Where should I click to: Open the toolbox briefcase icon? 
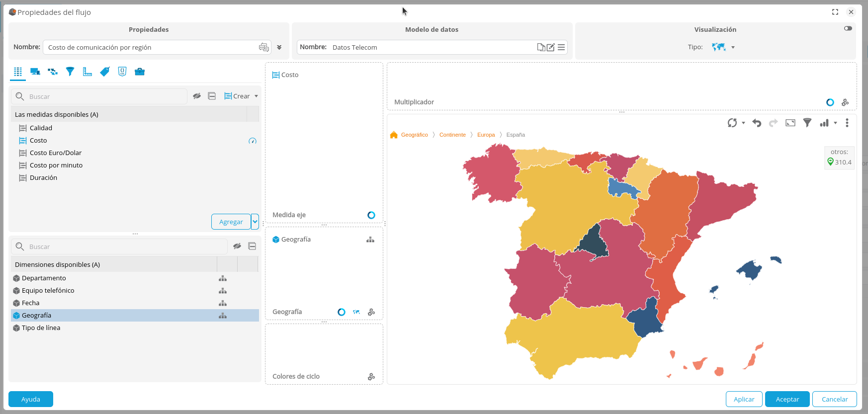coord(140,72)
